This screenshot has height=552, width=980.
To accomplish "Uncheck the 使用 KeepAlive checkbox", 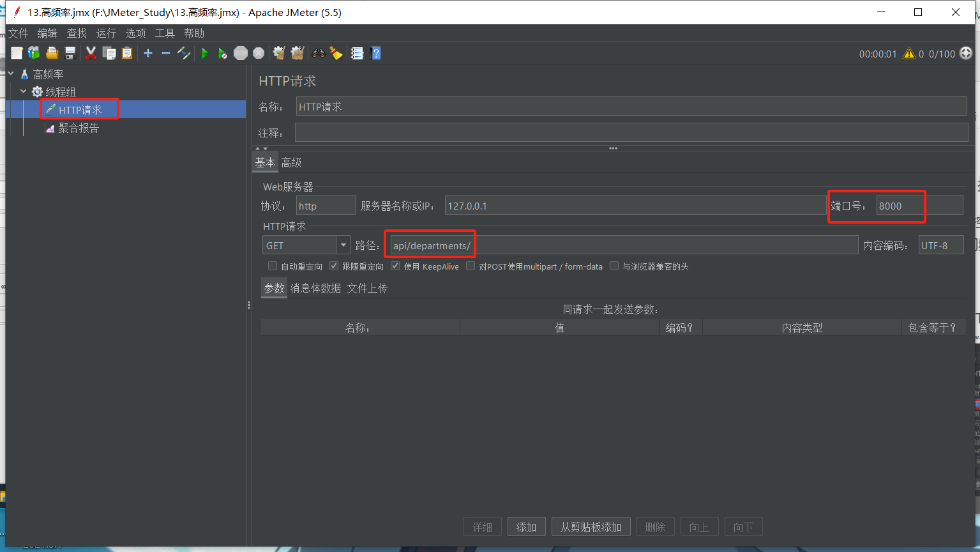I will click(395, 266).
